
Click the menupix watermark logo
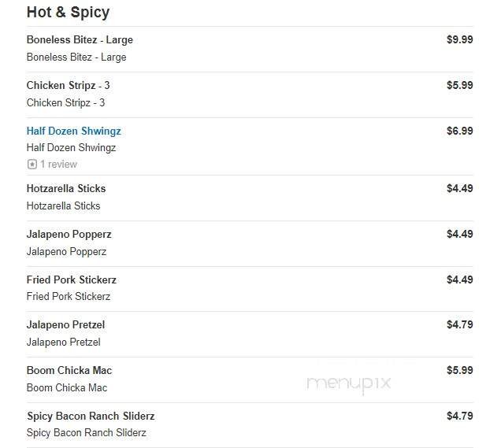pos(348,383)
